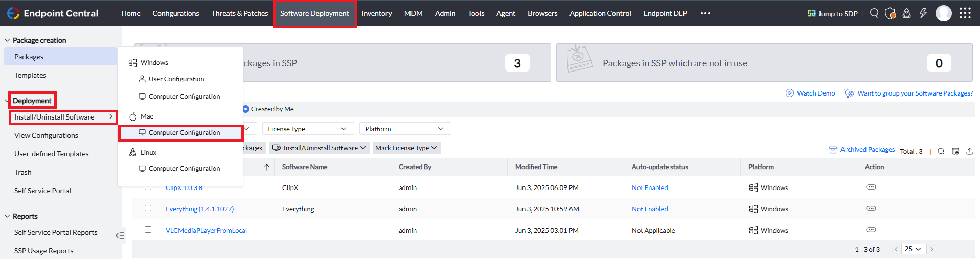Open the 25 rows-per-page dropdown

(913, 249)
